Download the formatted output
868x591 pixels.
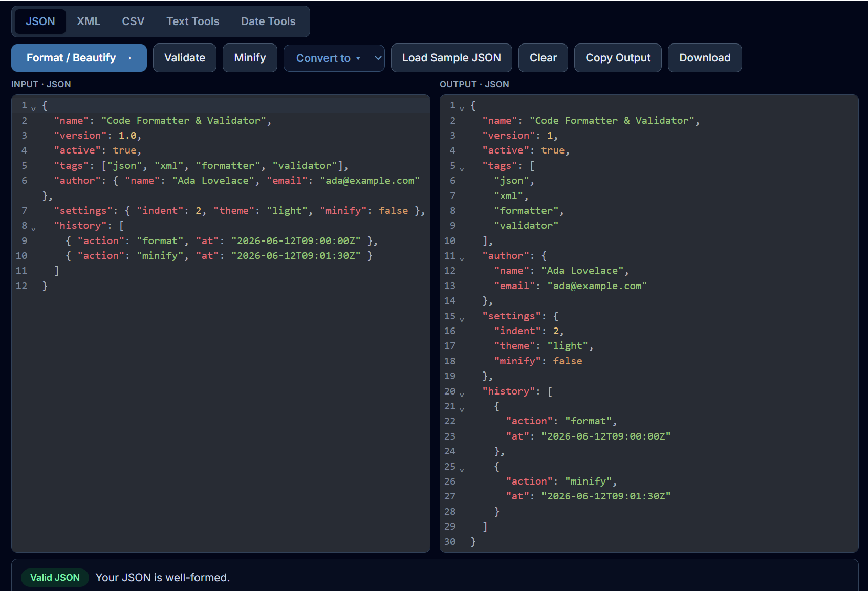tap(705, 58)
